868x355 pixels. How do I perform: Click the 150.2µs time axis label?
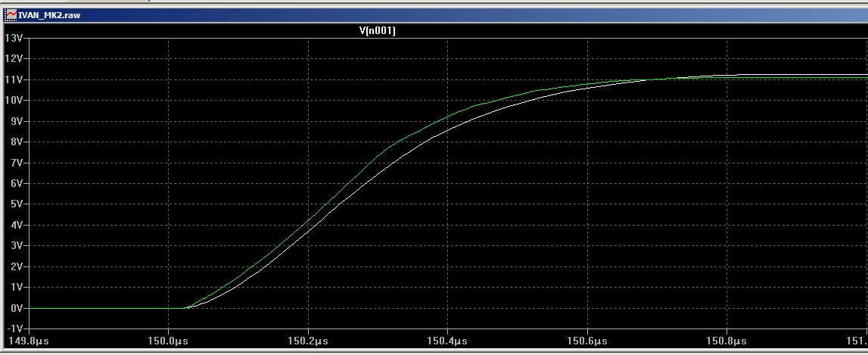[308, 341]
